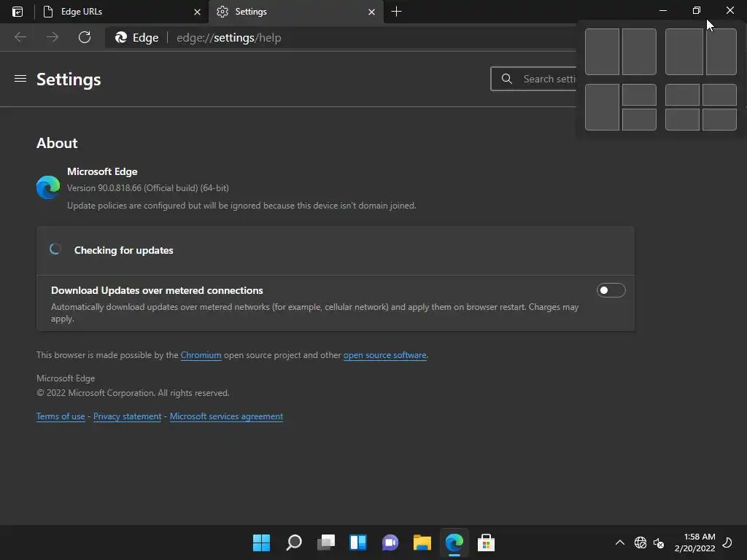747x560 pixels.
Task: Snap window to left half in first layout
Action: pyautogui.click(x=602, y=52)
